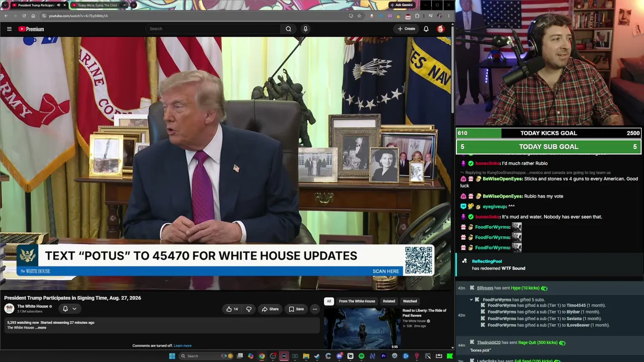Image resolution: width=644 pixels, height=362 pixels.
Task: Open the Learn more comments link
Action: click(x=183, y=346)
